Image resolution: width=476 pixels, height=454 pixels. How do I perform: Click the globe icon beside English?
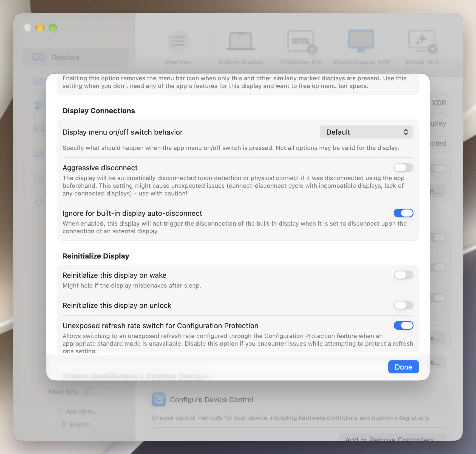click(x=64, y=424)
